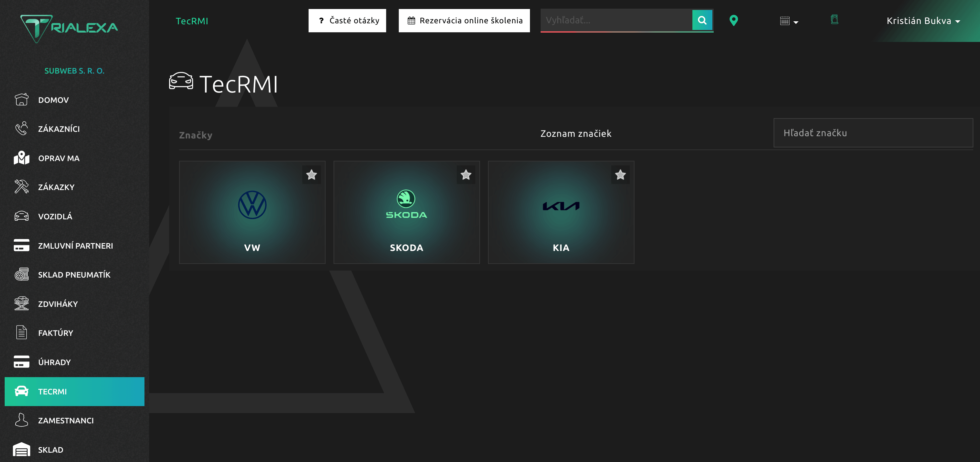Select OPRAV MA in sidebar

pos(75,158)
